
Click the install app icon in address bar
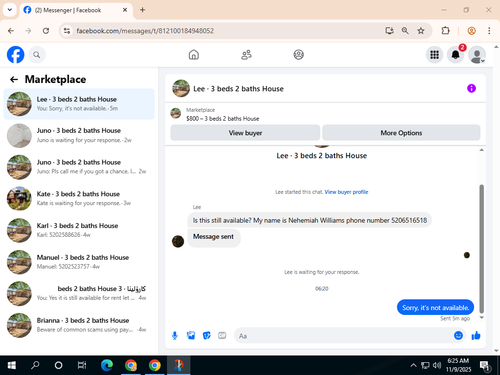[x=389, y=31]
